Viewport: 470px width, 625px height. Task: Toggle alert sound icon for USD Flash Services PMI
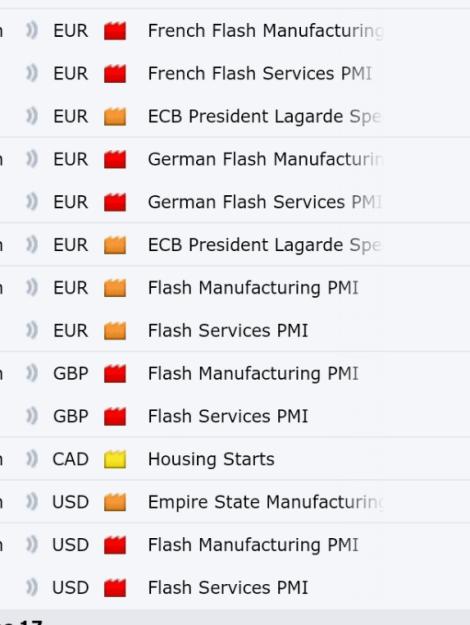point(32,588)
